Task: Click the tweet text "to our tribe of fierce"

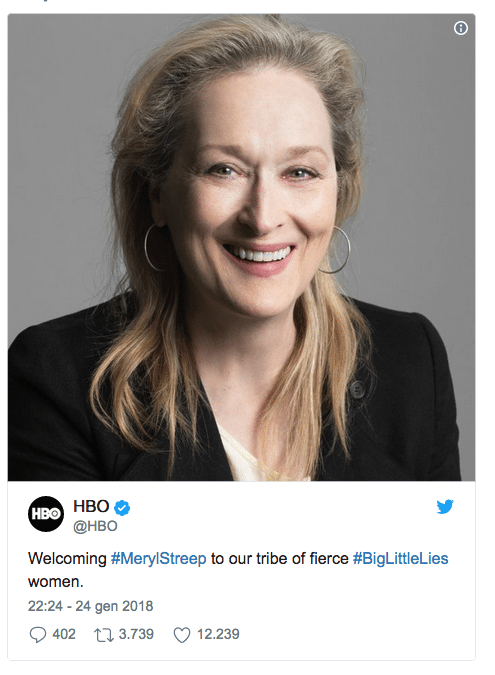Action: click(x=280, y=558)
